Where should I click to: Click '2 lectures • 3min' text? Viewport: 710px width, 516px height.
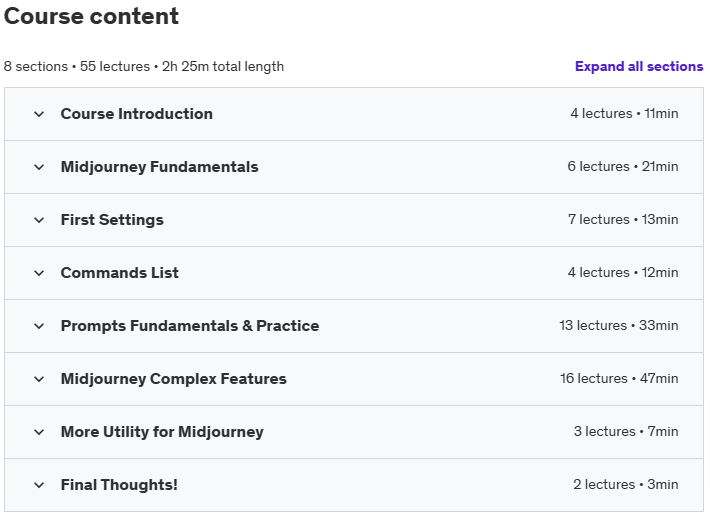tap(626, 484)
